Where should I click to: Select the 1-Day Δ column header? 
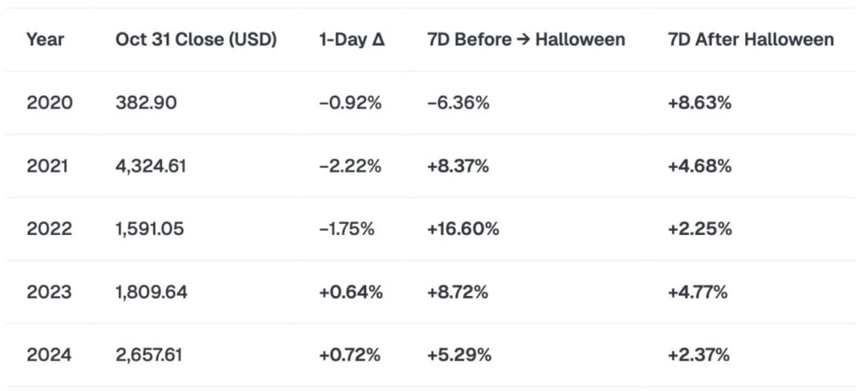(351, 40)
